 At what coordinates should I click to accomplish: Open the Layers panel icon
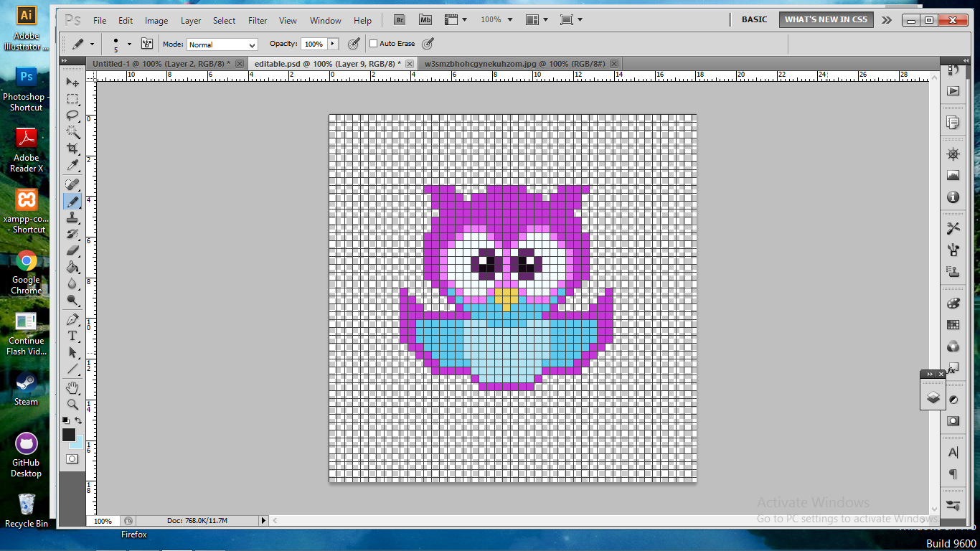pos(933,397)
